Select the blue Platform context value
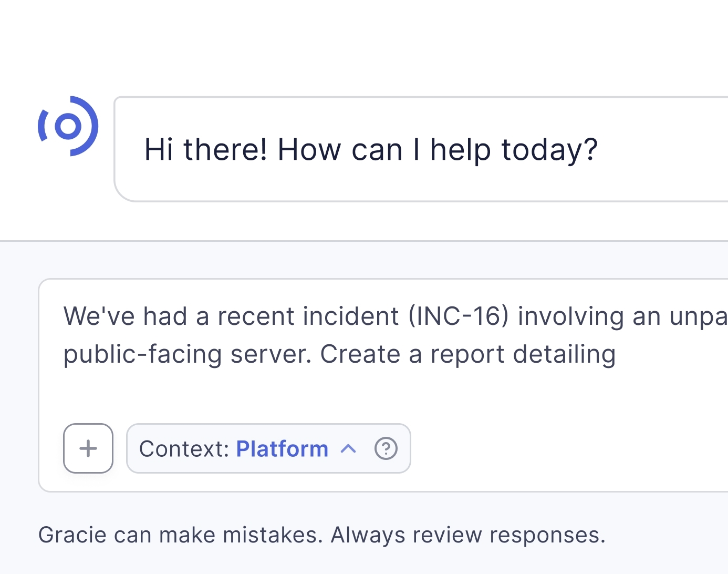Image resolution: width=728 pixels, height=574 pixels. point(282,449)
